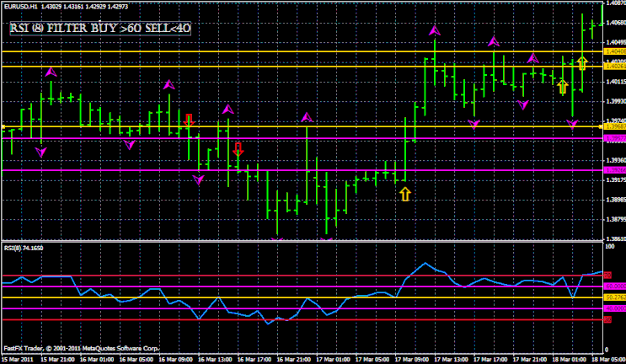
Task: Select the blue RSI(8) curve line
Action: [302, 293]
